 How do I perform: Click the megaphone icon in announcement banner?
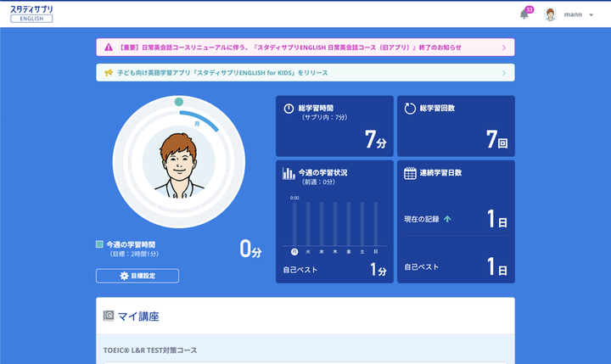109,72
